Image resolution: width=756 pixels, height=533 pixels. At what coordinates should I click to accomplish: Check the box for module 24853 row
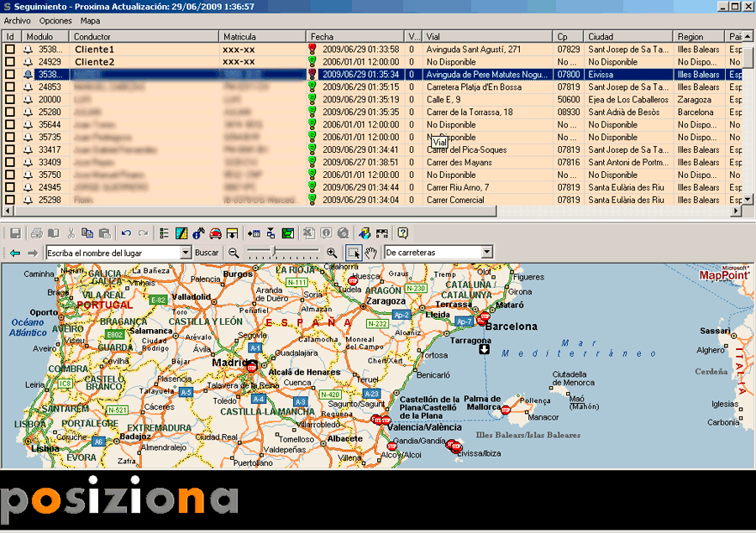pos(9,87)
